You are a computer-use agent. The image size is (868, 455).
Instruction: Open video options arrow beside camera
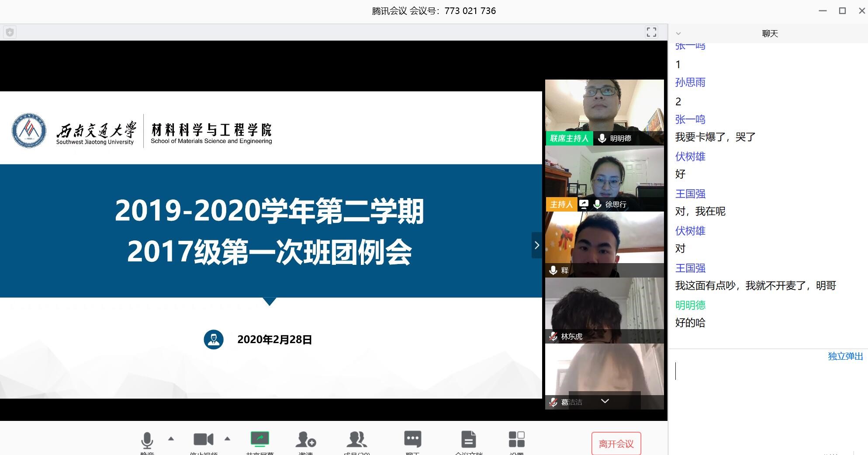(227, 438)
